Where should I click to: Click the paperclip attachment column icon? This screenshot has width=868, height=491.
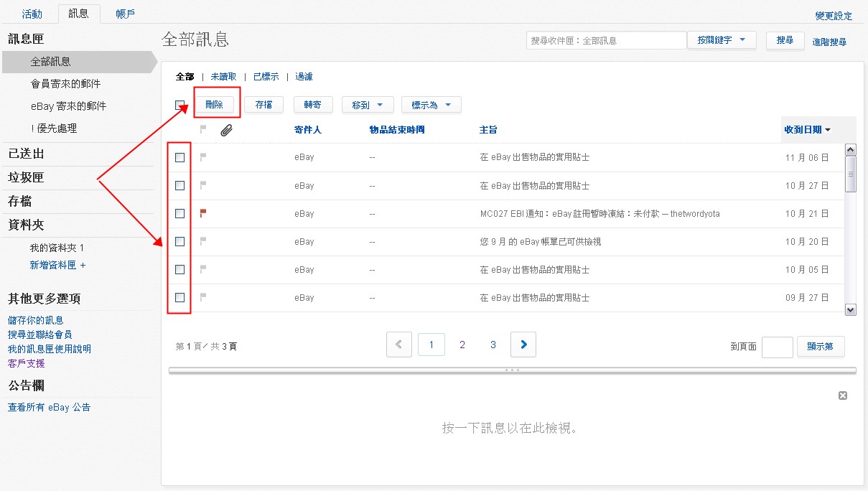(x=225, y=129)
